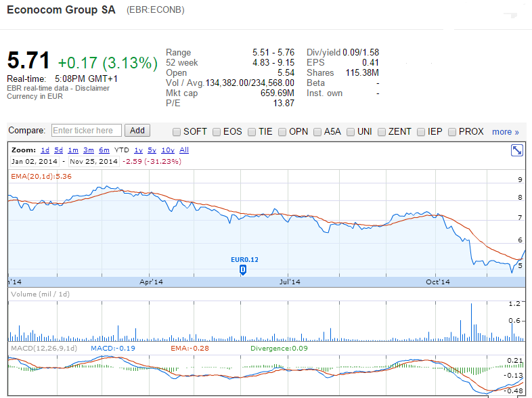The image size is (532, 398).
Task: Enable OPN ticker comparison
Action: point(282,132)
